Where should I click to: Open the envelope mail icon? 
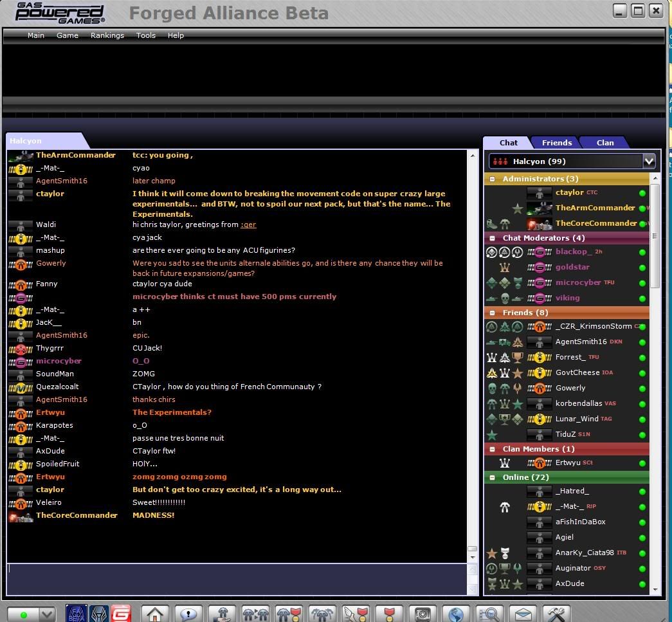pyautogui.click(x=523, y=614)
